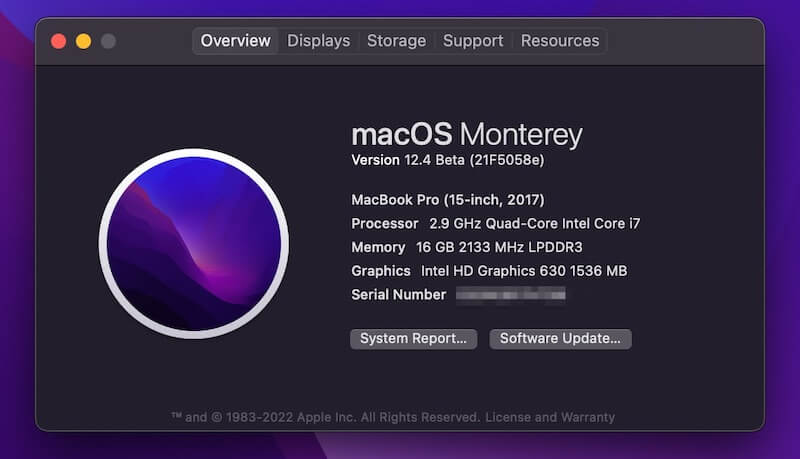Select the Support tab
This screenshot has height=459, width=800.
(x=473, y=41)
